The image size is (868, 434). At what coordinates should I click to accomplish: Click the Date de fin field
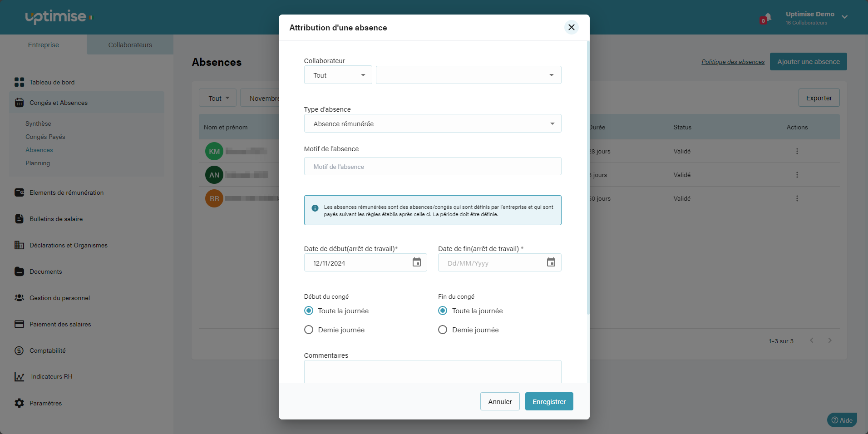(x=500, y=262)
